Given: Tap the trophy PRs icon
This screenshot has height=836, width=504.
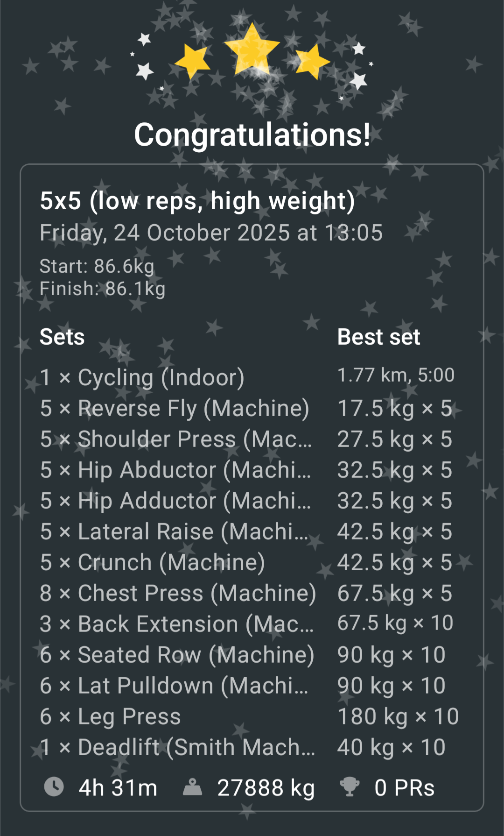Looking at the screenshot, I should pyautogui.click(x=350, y=787).
